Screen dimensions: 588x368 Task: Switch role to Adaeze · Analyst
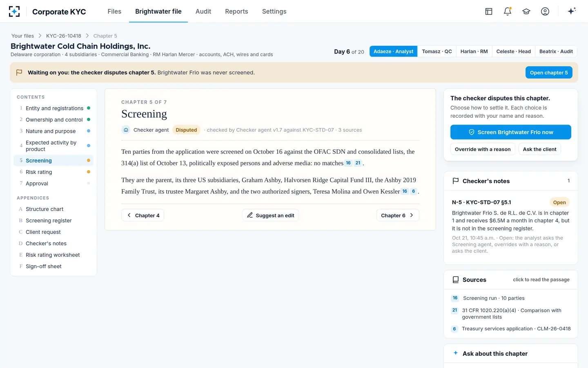pyautogui.click(x=393, y=52)
